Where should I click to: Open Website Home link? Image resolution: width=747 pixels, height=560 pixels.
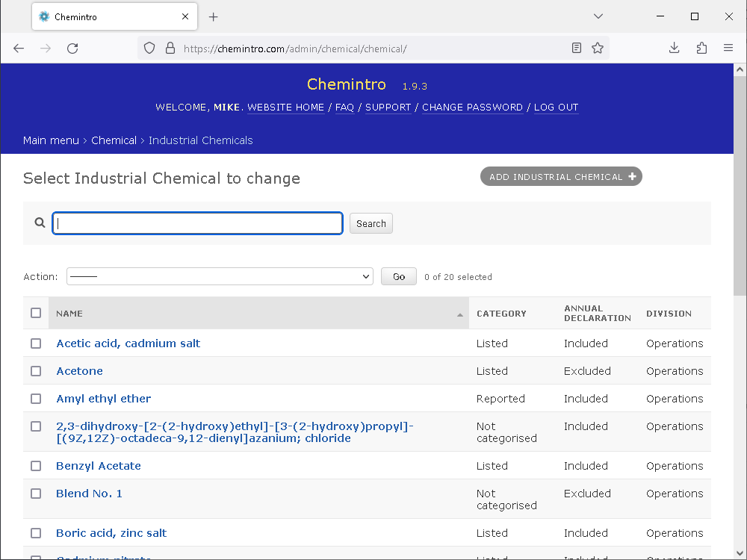[x=286, y=107]
